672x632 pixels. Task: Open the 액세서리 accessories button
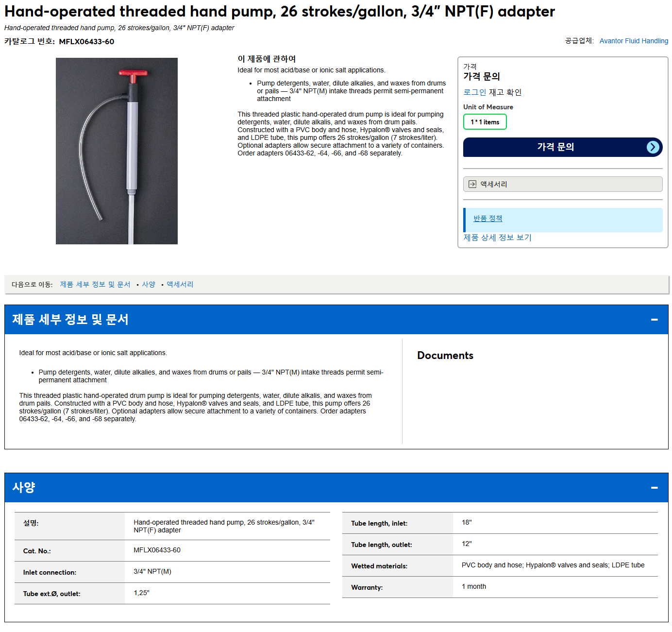(563, 184)
